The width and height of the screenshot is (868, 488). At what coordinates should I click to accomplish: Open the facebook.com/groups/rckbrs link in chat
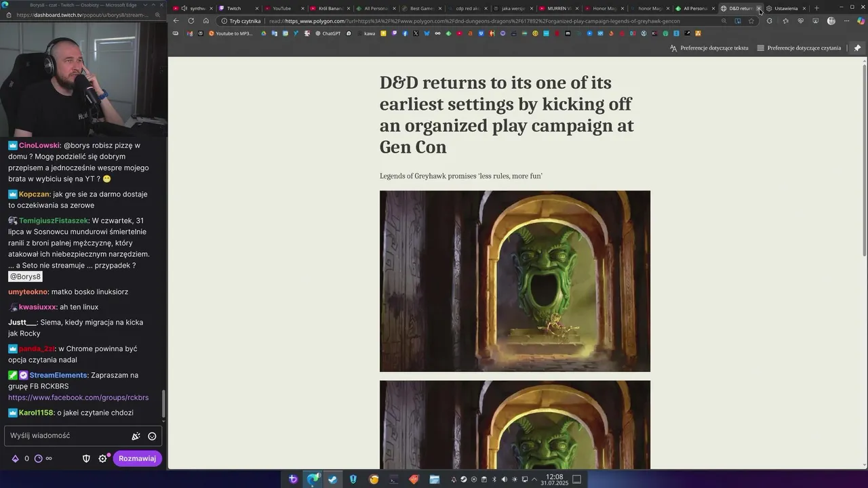[78, 397]
